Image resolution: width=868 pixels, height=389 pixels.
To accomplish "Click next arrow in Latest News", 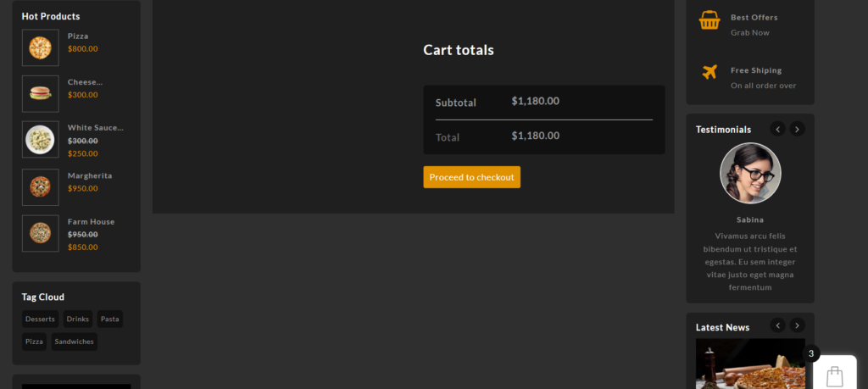I will point(797,325).
